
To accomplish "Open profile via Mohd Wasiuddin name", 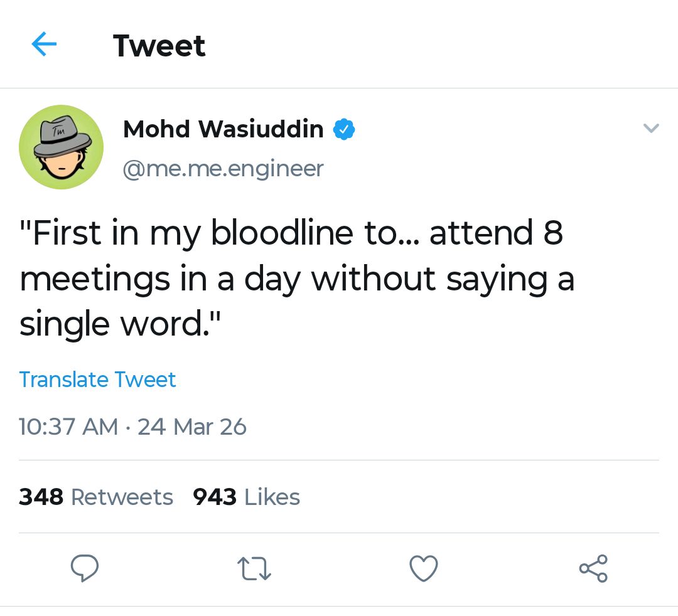I will tap(223, 130).
